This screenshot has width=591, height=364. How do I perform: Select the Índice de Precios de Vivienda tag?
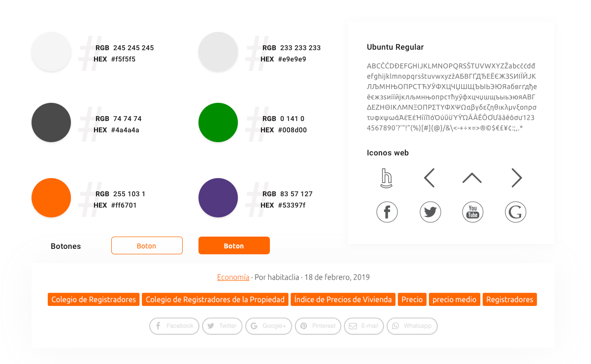pyautogui.click(x=343, y=300)
